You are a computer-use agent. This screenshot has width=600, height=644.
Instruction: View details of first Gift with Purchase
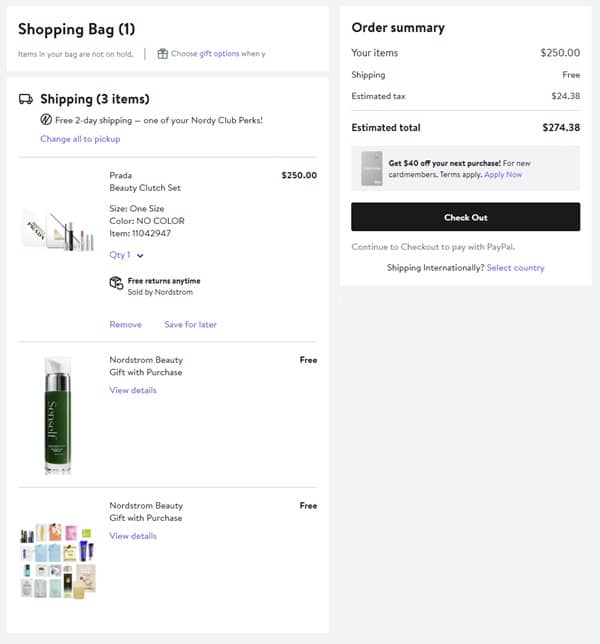pyautogui.click(x=133, y=390)
